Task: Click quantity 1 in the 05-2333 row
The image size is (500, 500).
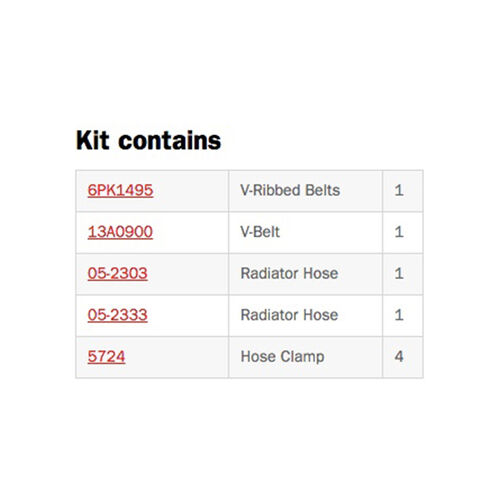Action: point(399,315)
